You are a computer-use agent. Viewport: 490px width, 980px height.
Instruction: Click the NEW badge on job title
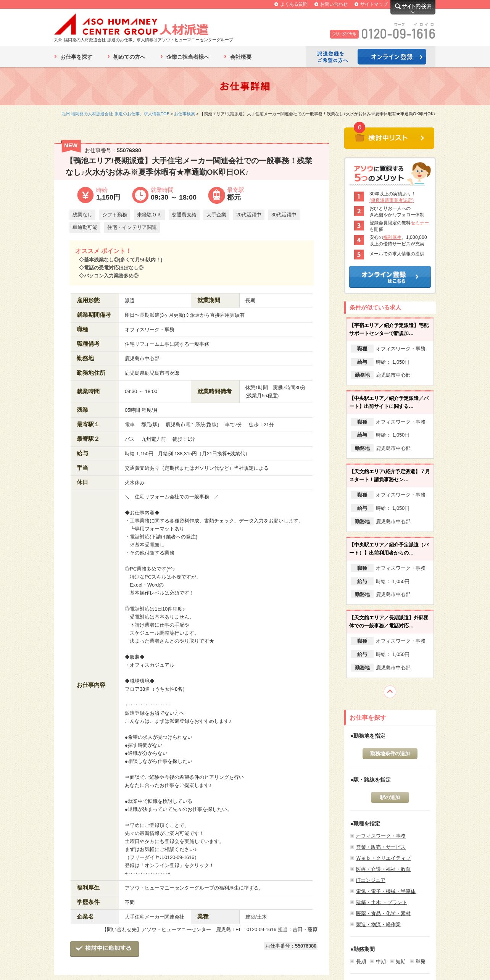pos(71,145)
